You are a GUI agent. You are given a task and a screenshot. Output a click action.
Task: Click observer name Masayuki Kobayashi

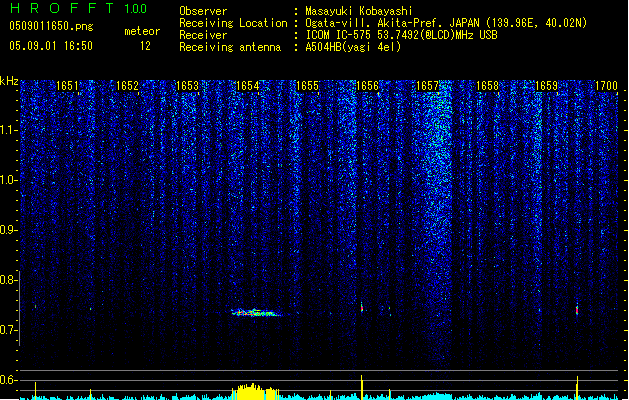click(x=359, y=11)
